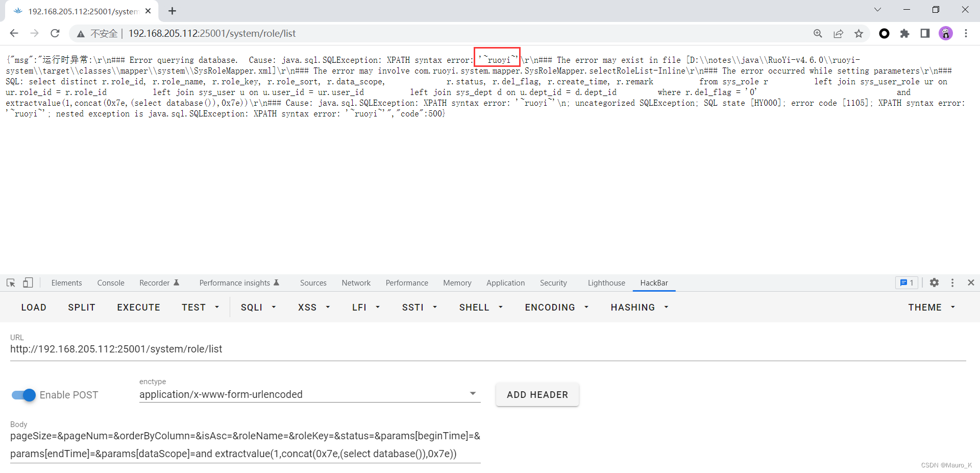Open the Chrome three-dot menu
980x473 pixels.
(966, 33)
